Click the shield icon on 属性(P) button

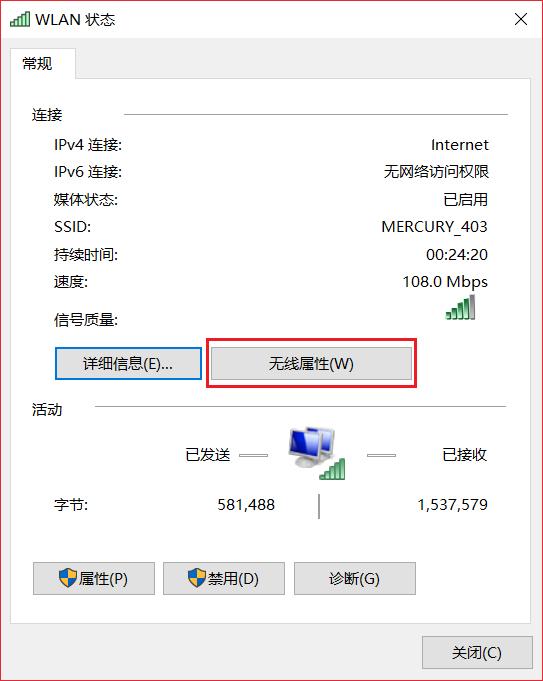68,578
